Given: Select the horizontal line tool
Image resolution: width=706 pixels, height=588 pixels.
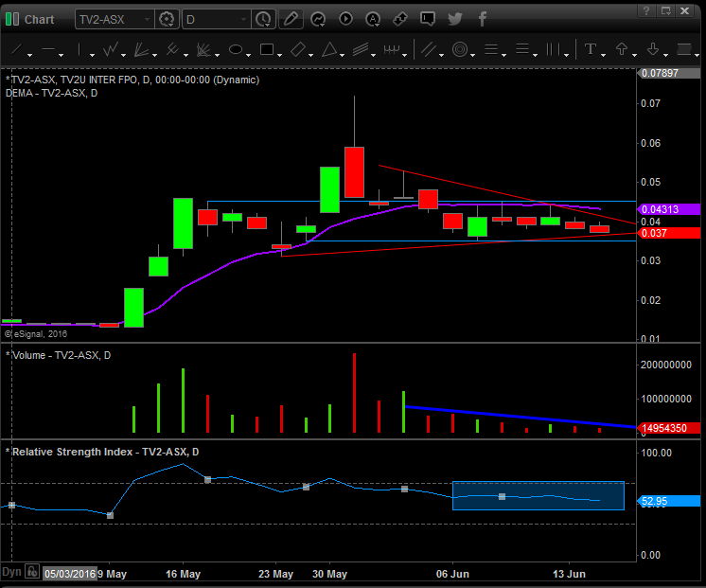Looking at the screenshot, I should pos(48,49).
